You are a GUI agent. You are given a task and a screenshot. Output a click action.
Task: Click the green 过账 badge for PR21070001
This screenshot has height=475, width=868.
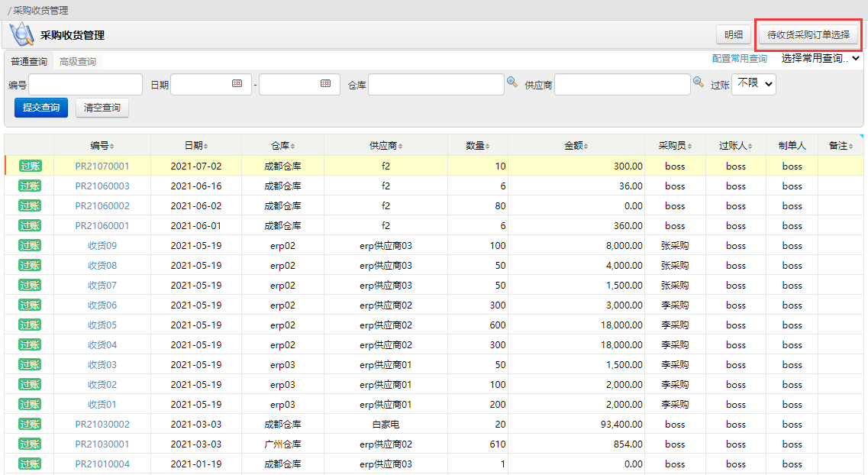(x=30, y=166)
